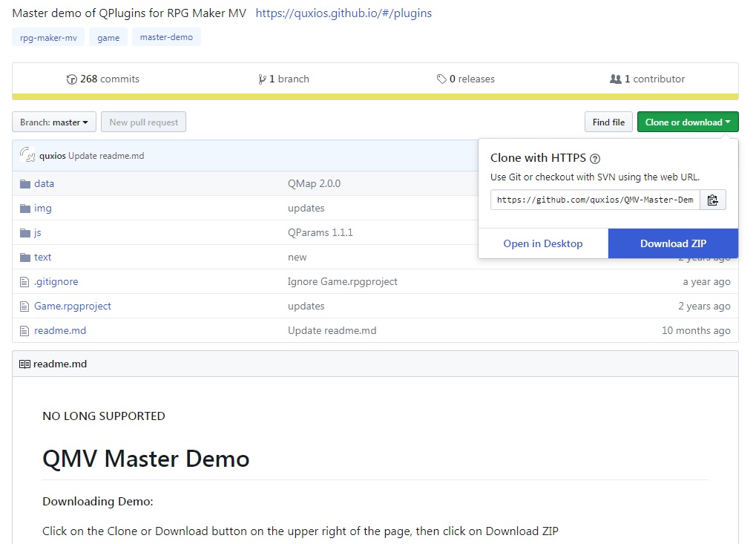756x544 pixels.
Task: Click the data folder icon
Action: 25,184
